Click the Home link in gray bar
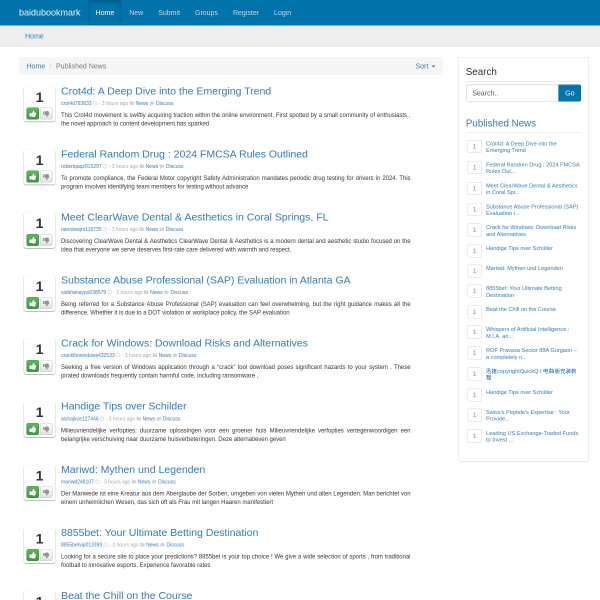Screen dimensions: 600x600 pyautogui.click(x=34, y=36)
